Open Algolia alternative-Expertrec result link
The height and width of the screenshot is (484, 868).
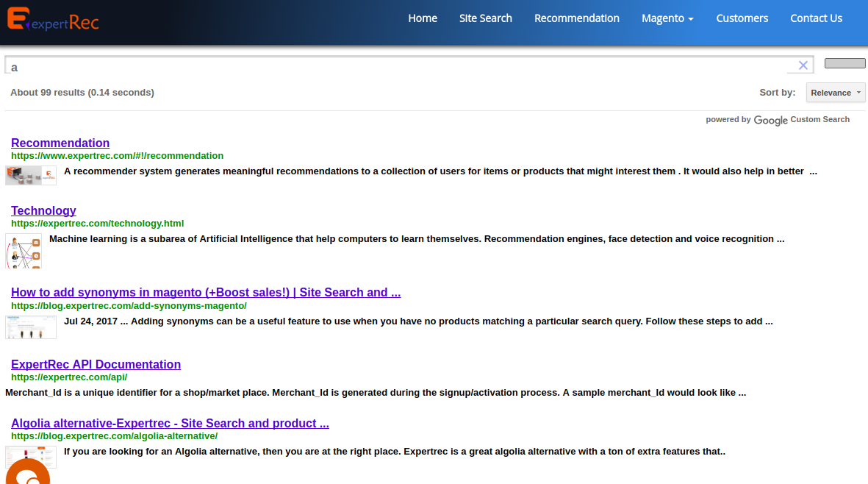click(x=170, y=423)
